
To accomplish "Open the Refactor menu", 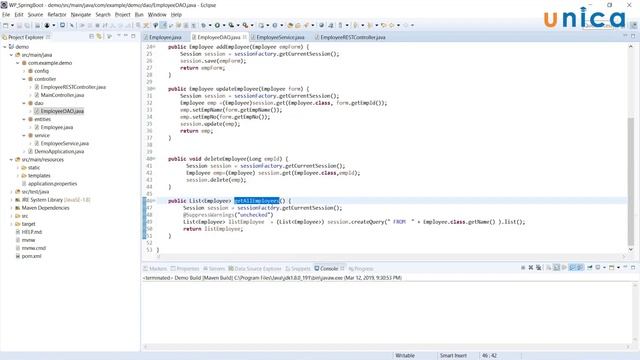I will click(57, 14).
